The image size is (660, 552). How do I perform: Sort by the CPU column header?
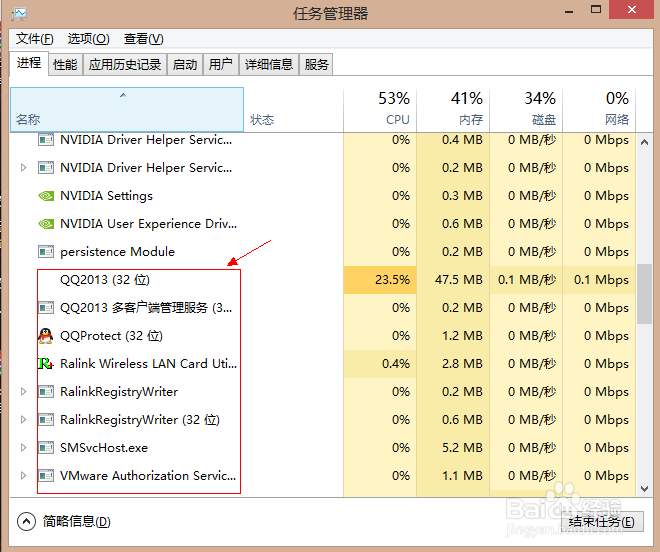coord(380,109)
